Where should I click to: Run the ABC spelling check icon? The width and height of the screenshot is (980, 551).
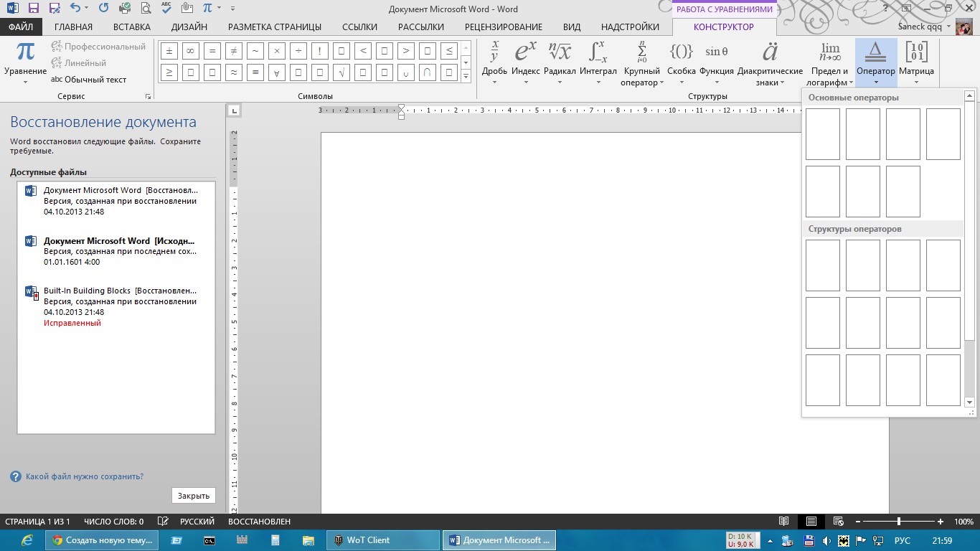tap(166, 9)
